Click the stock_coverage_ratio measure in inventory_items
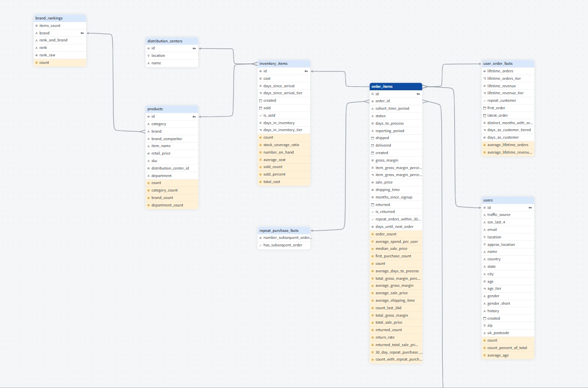Viewport: 588px width, 388px height. click(x=283, y=145)
